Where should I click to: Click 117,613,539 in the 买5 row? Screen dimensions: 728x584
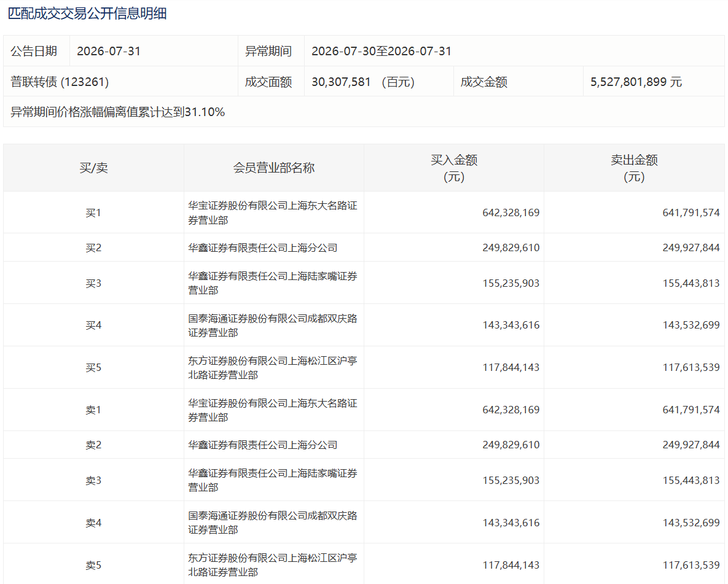(x=691, y=368)
